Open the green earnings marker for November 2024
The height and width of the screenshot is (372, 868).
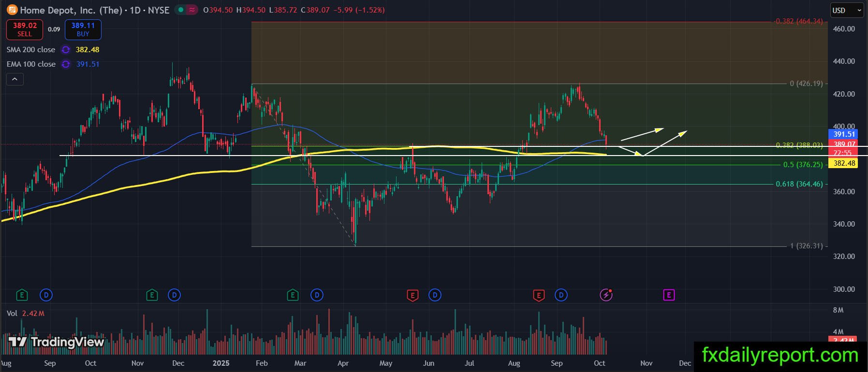pos(152,295)
